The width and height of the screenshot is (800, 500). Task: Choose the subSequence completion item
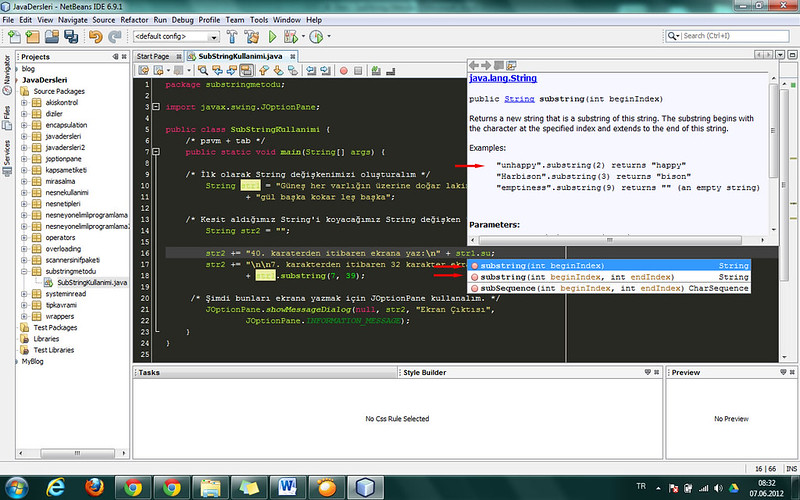pos(609,288)
